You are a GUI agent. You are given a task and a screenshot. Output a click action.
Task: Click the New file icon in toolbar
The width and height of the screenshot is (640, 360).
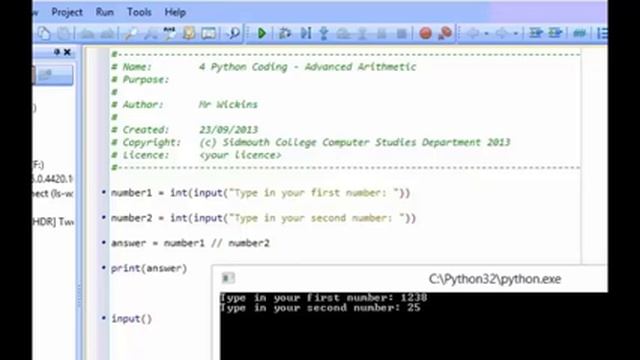(44, 33)
